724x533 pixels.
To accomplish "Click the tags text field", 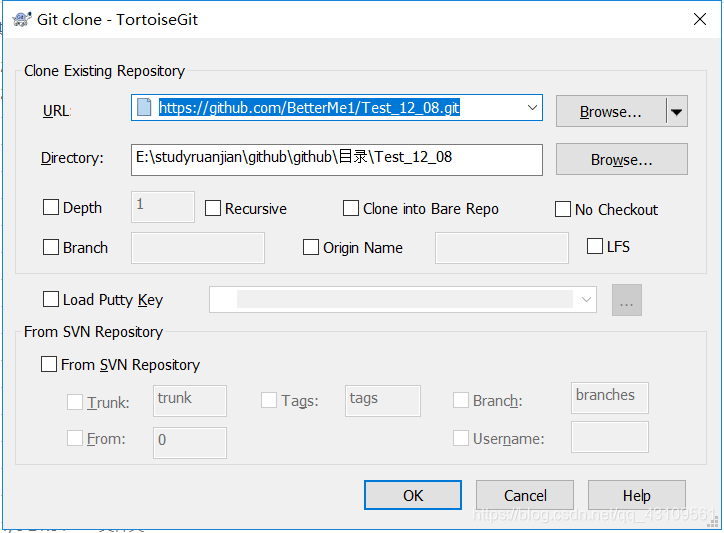I will click(382, 400).
